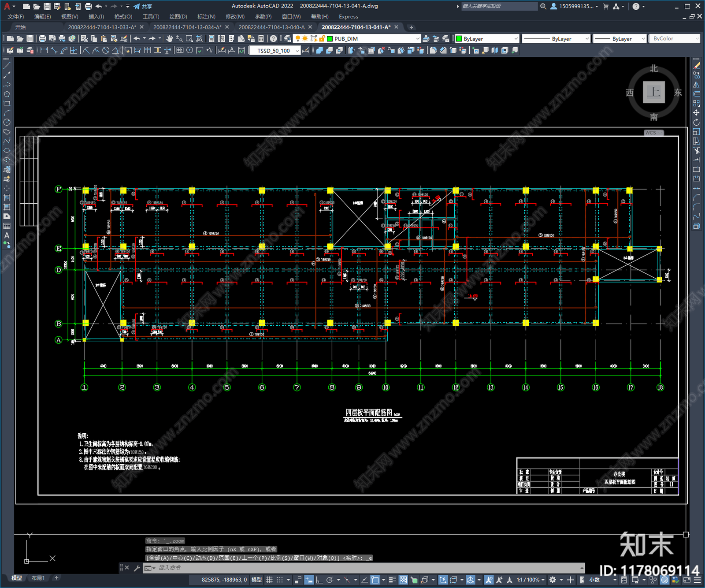Viewport: 705px width, 588px height.
Task: Click the ViewCube top face 上
Action: tap(653, 92)
